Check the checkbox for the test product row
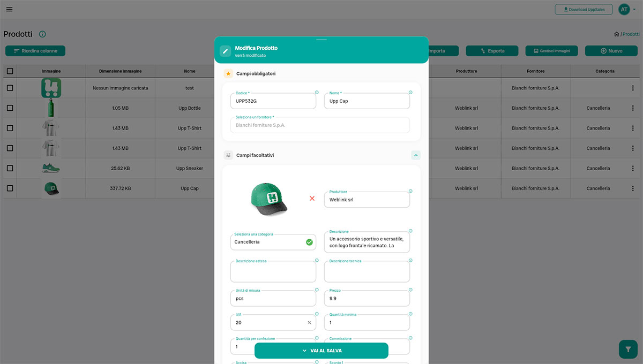 pos(9,88)
